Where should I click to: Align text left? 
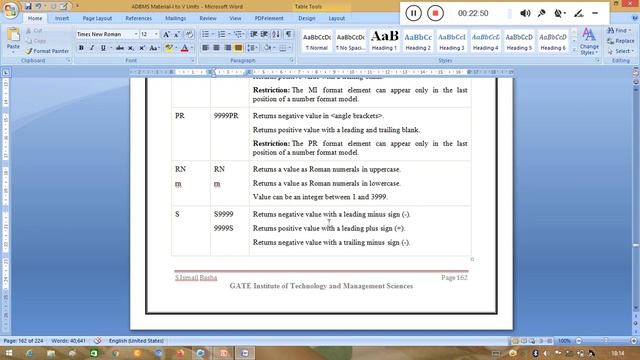click(x=205, y=48)
